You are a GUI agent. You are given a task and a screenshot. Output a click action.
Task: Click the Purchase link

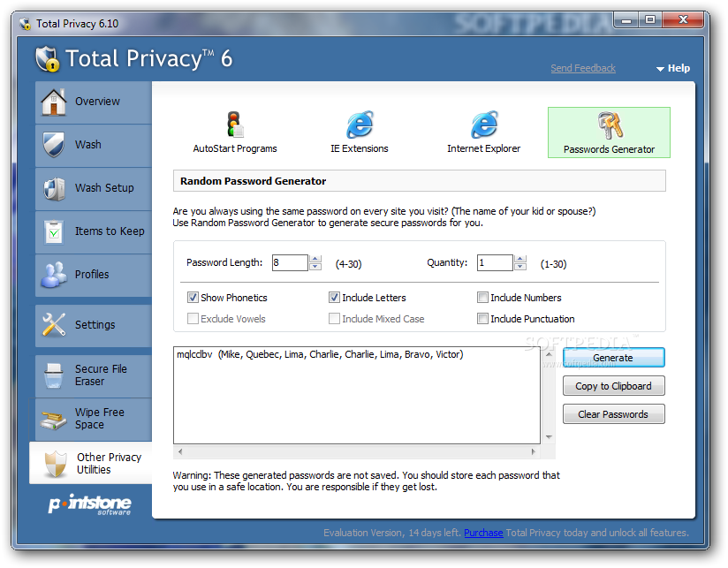coord(483,533)
